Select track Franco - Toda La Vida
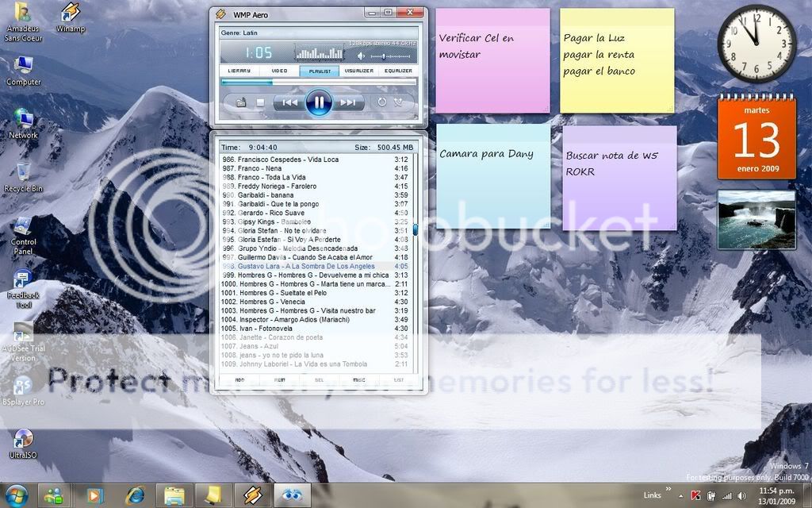The width and height of the screenshot is (812, 508). click(315, 177)
